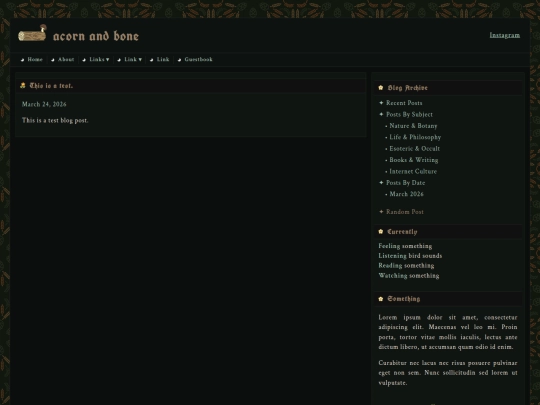
Task: Select the Watching something status line
Action: [x=408, y=276]
